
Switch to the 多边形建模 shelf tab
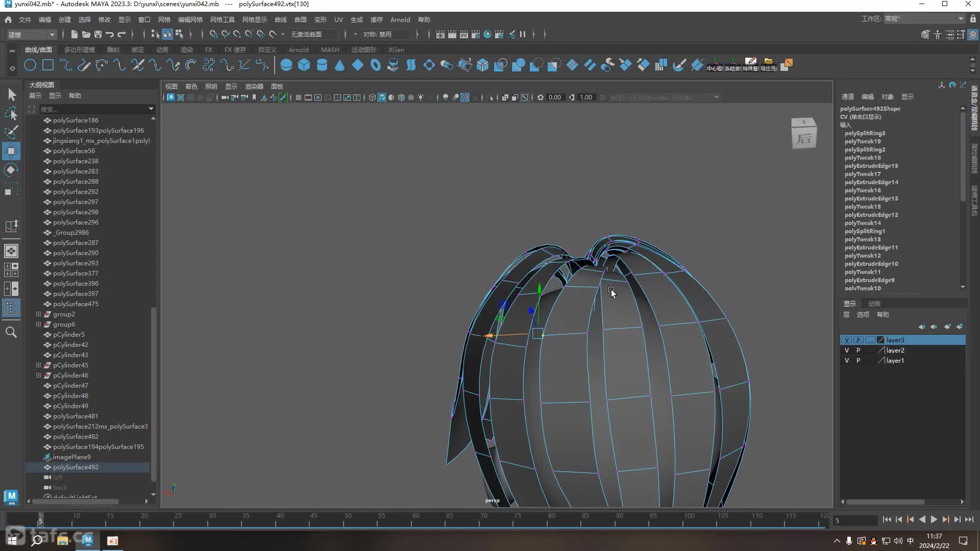(x=80, y=49)
